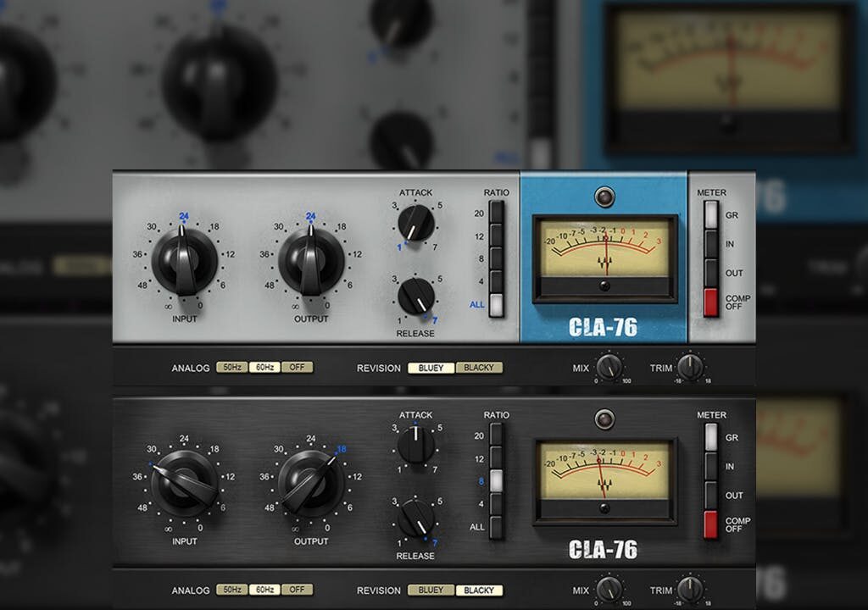Image resolution: width=868 pixels, height=610 pixels.
Task: Select ratio 8 on the Bluey unit
Action: click(496, 258)
